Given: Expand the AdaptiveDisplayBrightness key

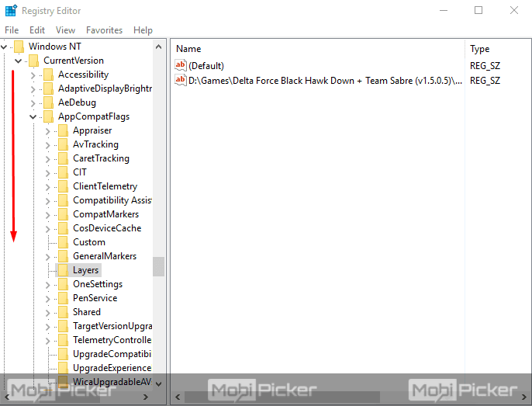Looking at the screenshot, I should tap(33, 89).
